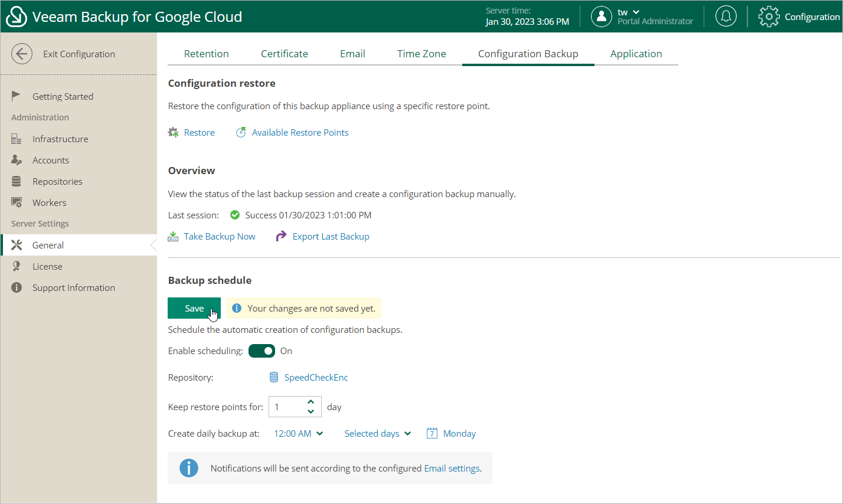843x504 pixels.
Task: Click the Export Last Backup arrow icon
Action: (x=281, y=236)
